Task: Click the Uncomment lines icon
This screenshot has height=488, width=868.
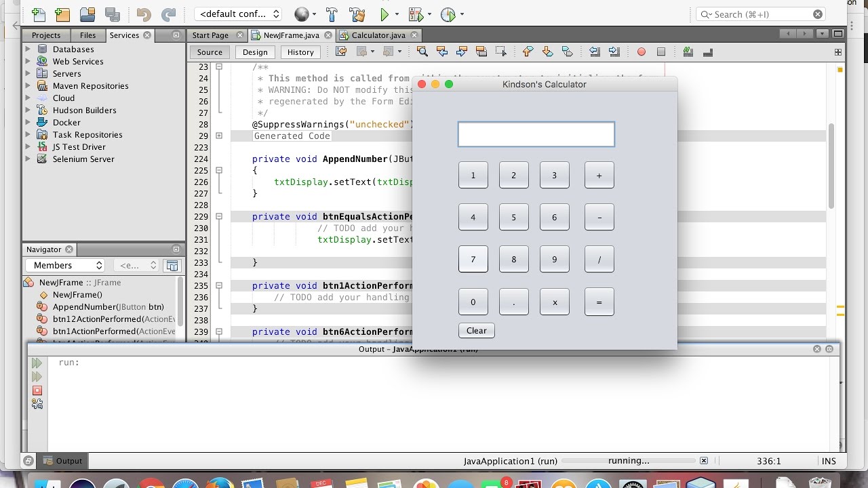Action: tap(708, 52)
